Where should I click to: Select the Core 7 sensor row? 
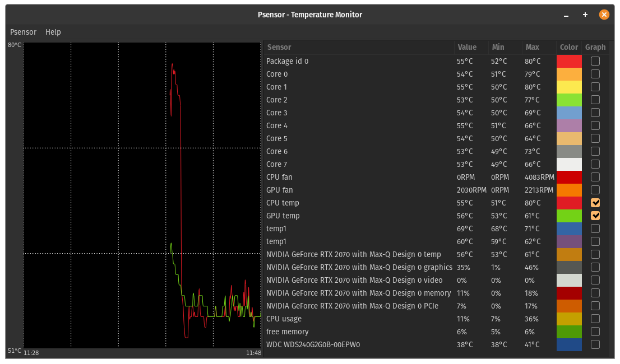click(x=359, y=164)
